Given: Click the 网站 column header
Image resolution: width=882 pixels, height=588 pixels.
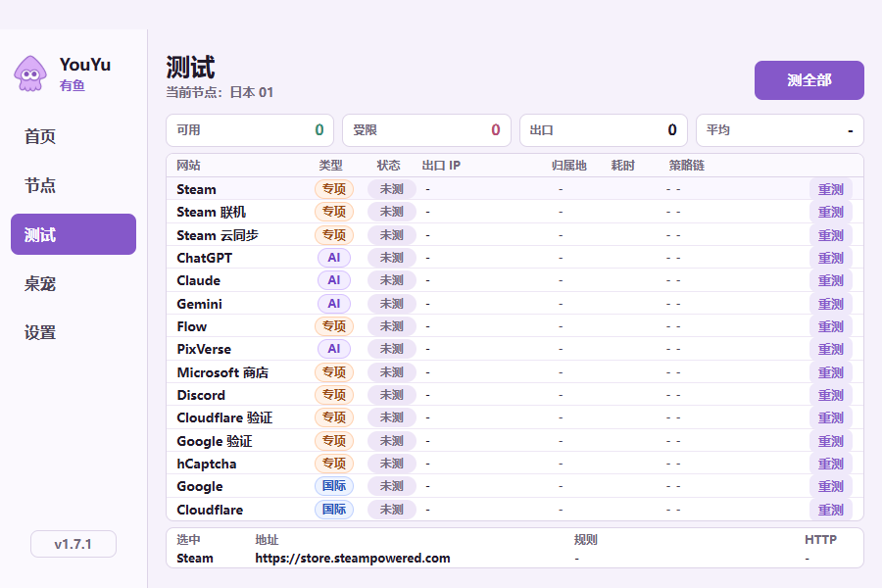Looking at the screenshot, I should [x=188, y=166].
